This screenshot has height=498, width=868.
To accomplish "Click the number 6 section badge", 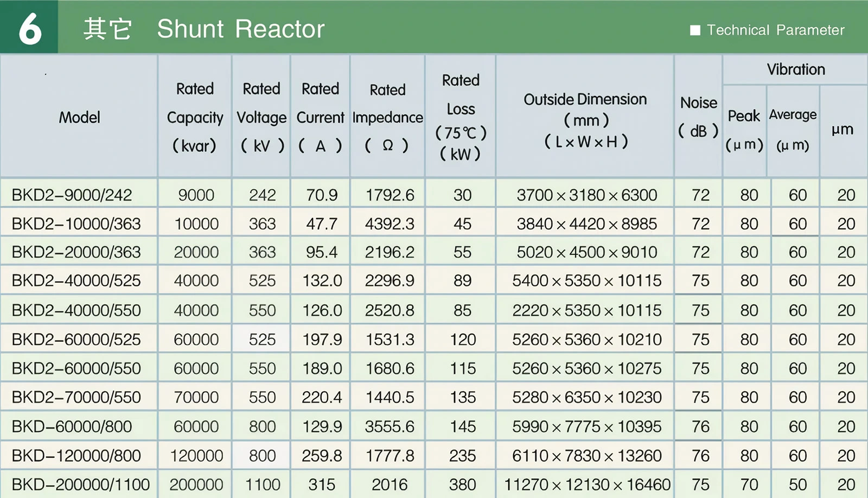I will [29, 28].
